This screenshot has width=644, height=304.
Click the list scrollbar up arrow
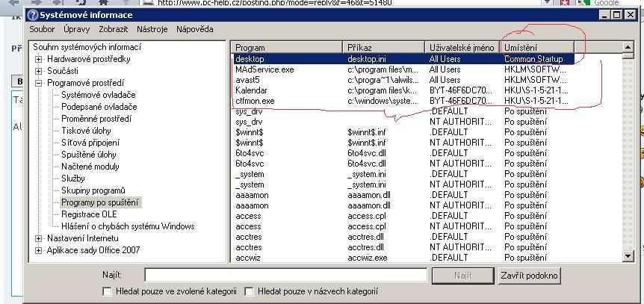click(x=628, y=47)
